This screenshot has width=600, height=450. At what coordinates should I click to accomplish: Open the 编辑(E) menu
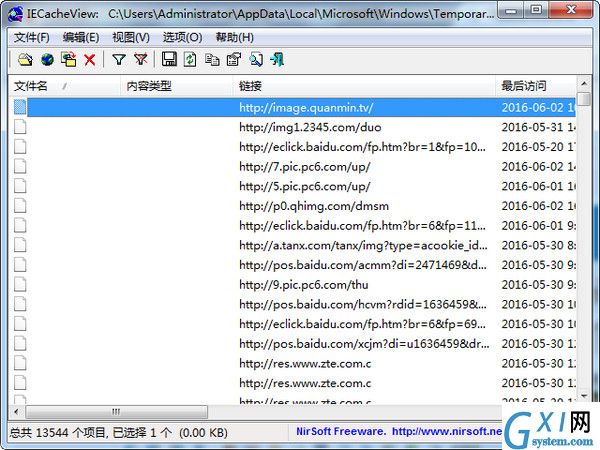click(81, 38)
